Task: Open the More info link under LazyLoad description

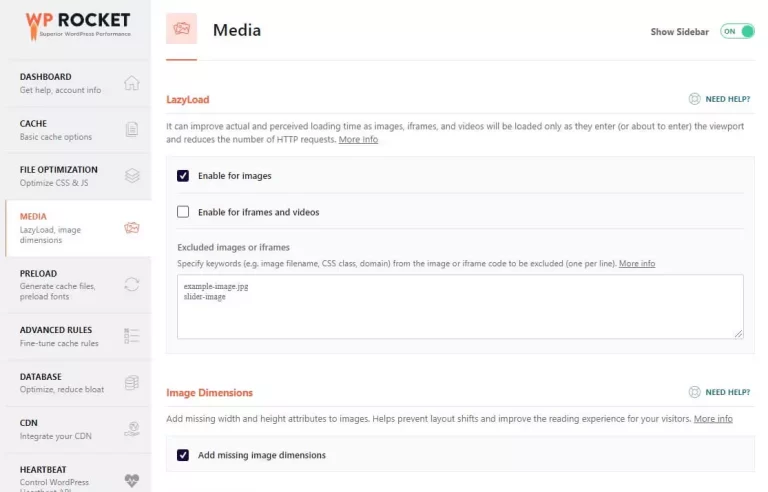Action: [x=358, y=139]
